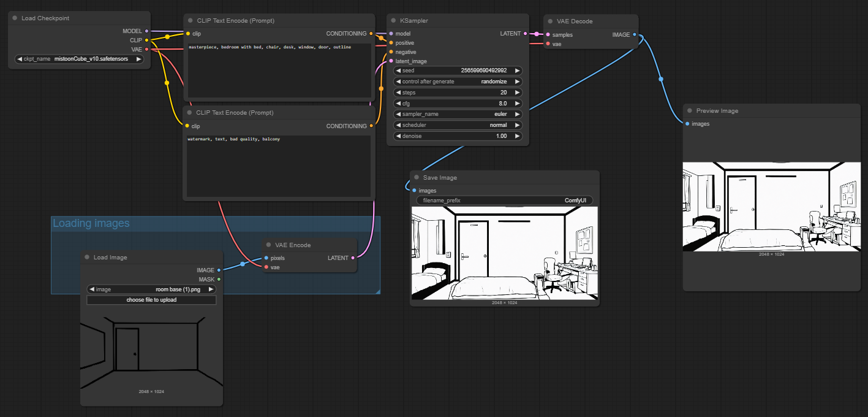Click the samples input port on VAE Decode
The image size is (868, 417).
548,35
